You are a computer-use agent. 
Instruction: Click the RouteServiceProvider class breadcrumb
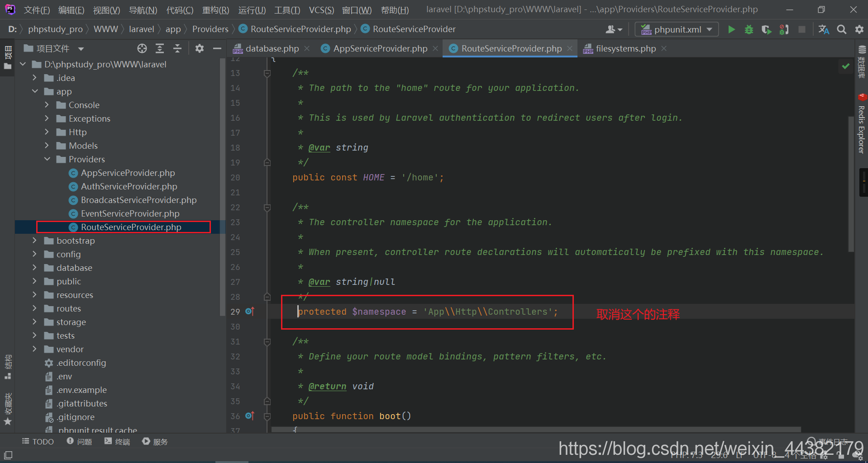(409, 29)
